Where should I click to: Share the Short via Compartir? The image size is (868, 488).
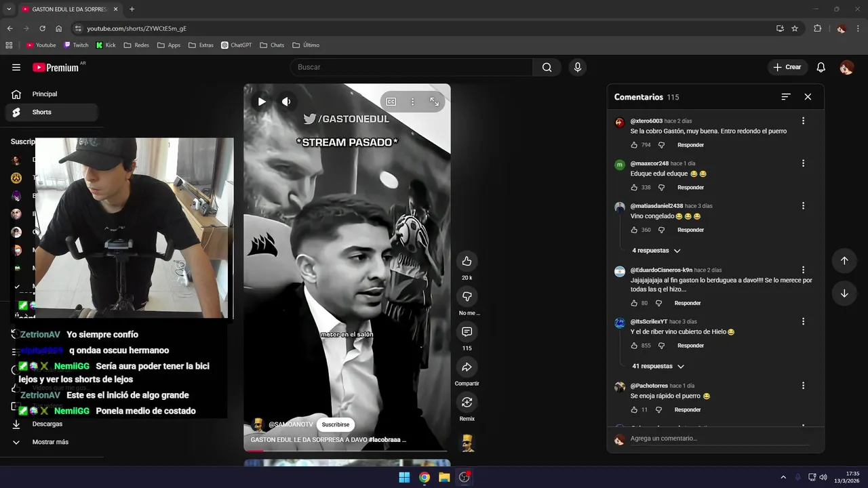pos(467,367)
